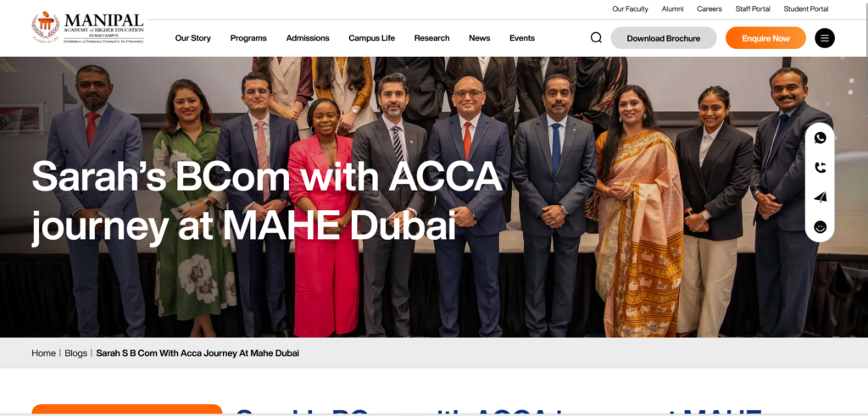
Task: Go to Blogs in the breadcrumb
Action: (75, 353)
